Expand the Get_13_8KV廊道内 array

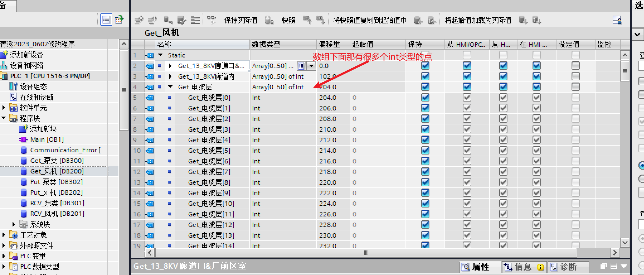pos(170,76)
